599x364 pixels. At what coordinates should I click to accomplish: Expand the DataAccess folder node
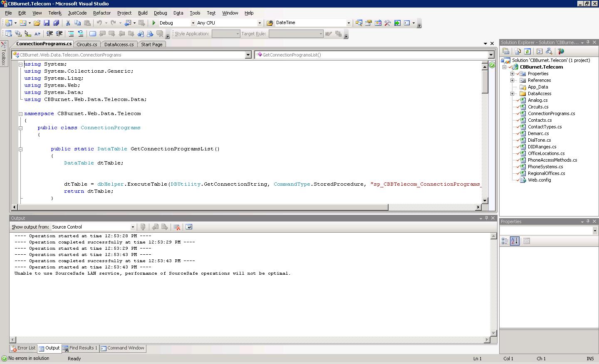pos(512,93)
